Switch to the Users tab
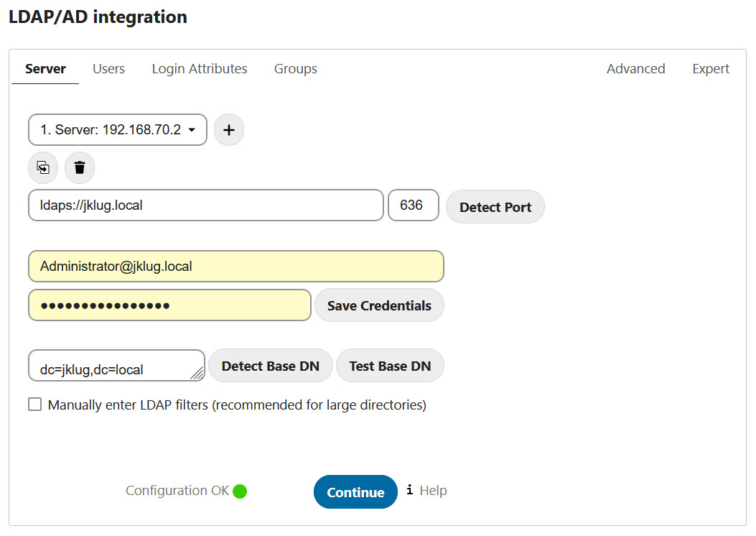 (108, 68)
